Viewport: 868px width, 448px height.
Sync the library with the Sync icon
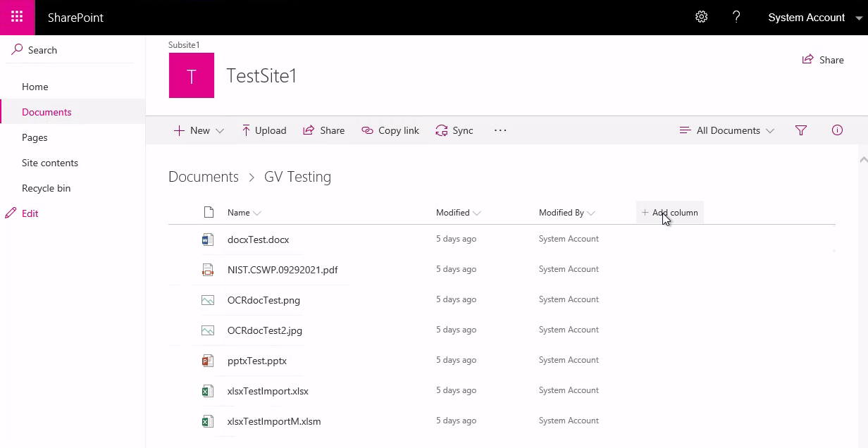(454, 130)
